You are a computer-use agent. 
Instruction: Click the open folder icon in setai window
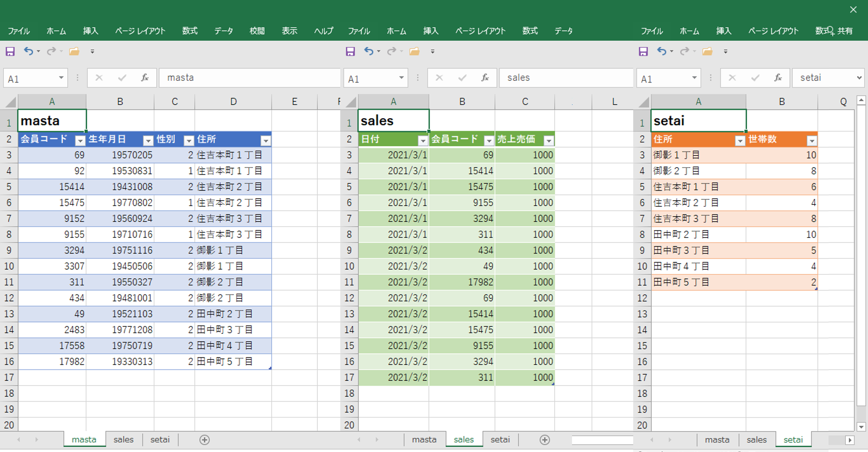pyautogui.click(x=707, y=52)
